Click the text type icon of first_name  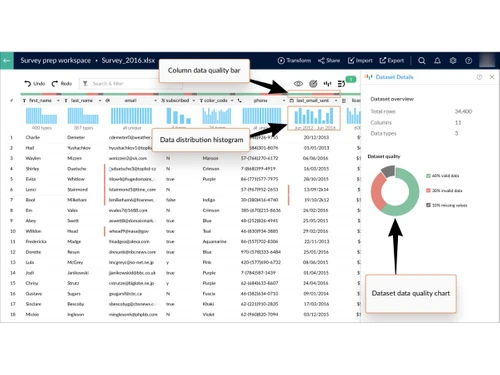(x=24, y=100)
